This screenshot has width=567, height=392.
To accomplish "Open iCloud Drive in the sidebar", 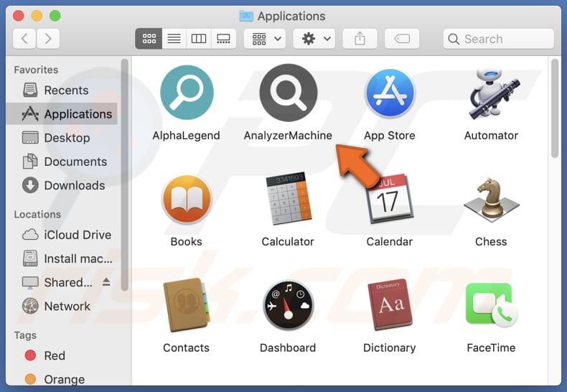I will tap(62, 235).
